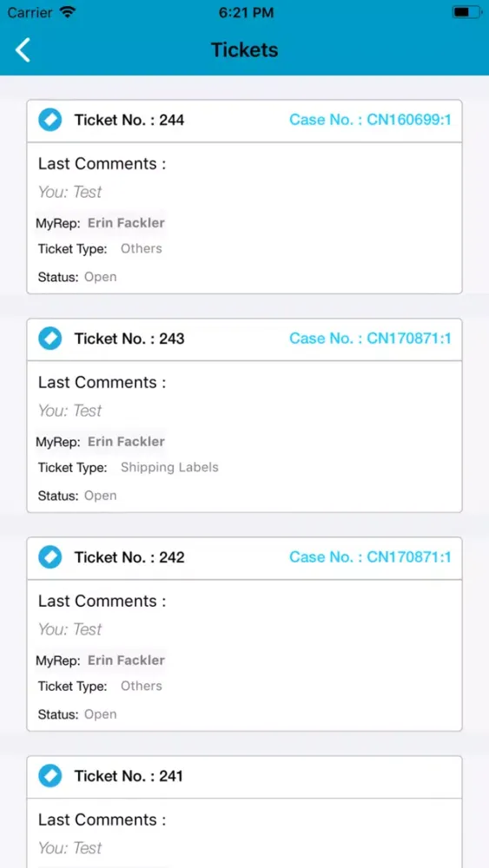Tap the Wi-Fi icon in status bar
This screenshot has height=868, width=489.
[x=68, y=12]
